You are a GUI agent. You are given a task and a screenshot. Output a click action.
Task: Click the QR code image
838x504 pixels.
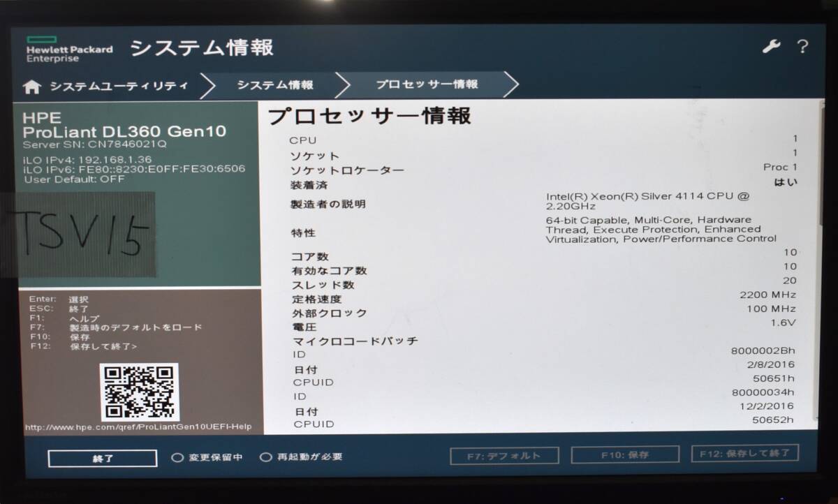pos(139,392)
